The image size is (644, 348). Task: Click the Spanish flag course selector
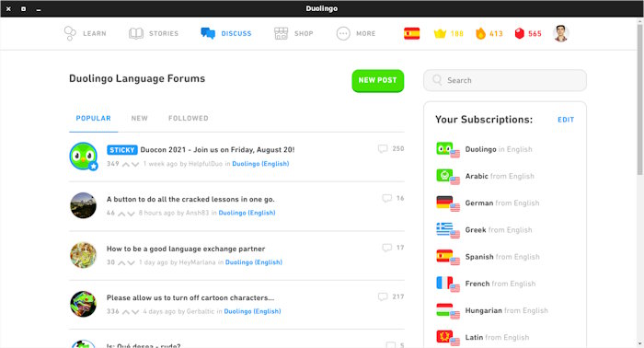pyautogui.click(x=411, y=33)
